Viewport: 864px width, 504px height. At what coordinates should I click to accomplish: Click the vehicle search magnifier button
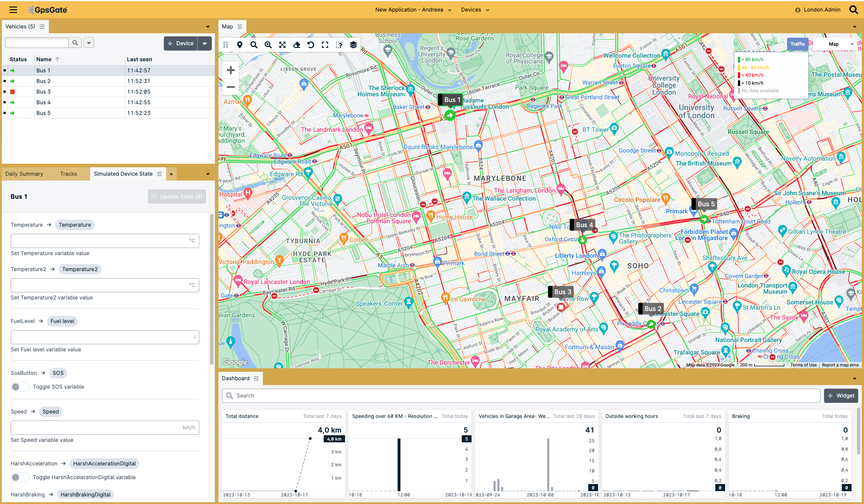coord(75,43)
